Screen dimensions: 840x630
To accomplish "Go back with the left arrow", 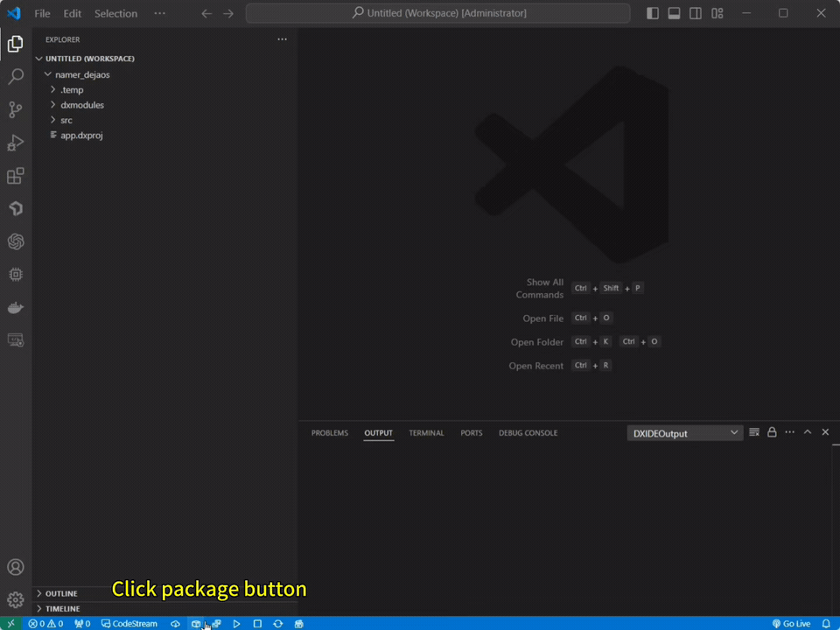I will (206, 13).
